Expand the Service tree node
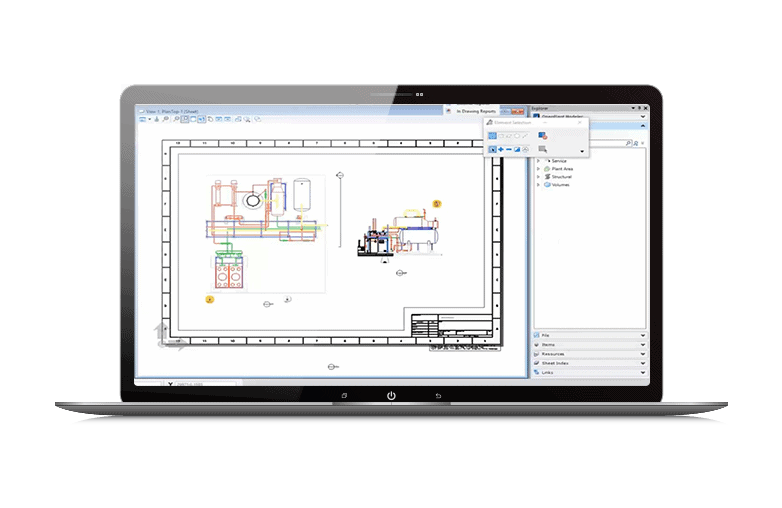782x508 pixels. click(538, 161)
